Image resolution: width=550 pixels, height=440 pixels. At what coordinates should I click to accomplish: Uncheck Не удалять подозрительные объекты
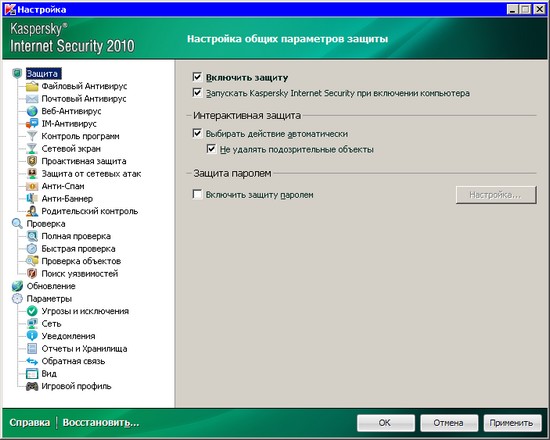point(211,149)
